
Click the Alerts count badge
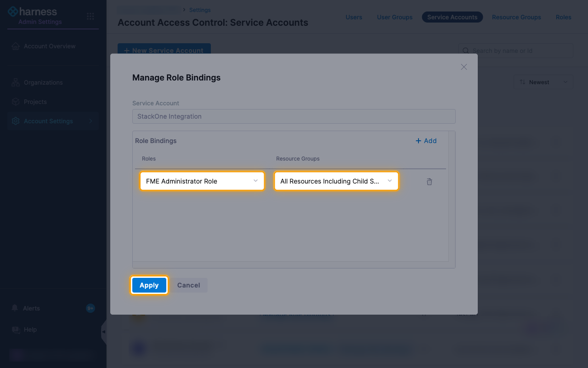[x=90, y=308]
